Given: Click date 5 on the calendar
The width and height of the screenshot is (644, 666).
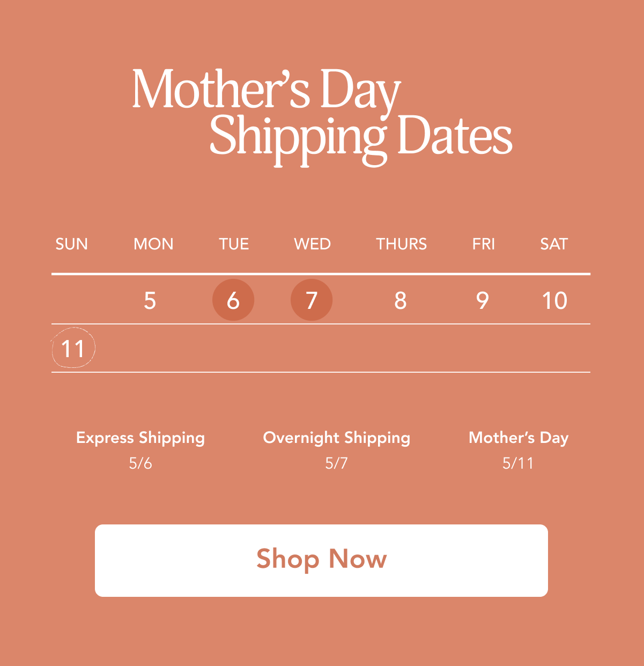Looking at the screenshot, I should tap(150, 301).
